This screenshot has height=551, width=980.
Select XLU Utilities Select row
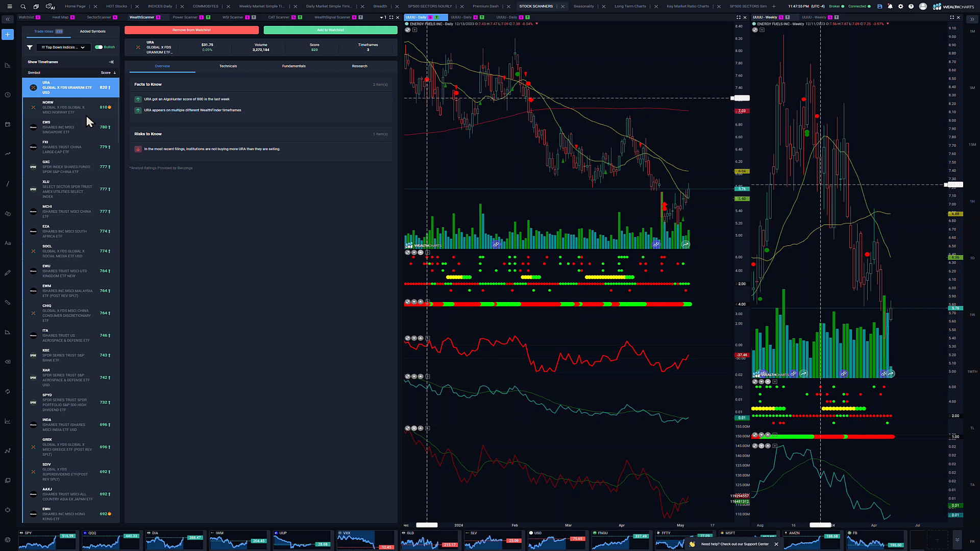pyautogui.click(x=71, y=189)
